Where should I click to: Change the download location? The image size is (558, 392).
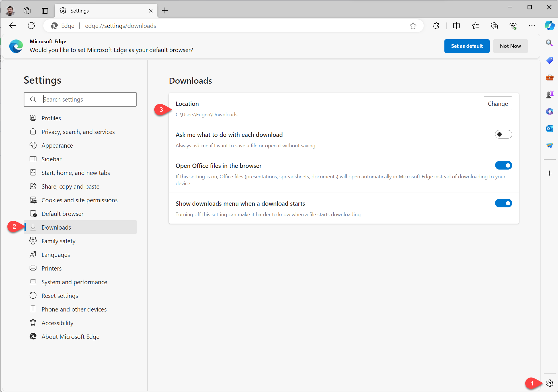pos(498,104)
